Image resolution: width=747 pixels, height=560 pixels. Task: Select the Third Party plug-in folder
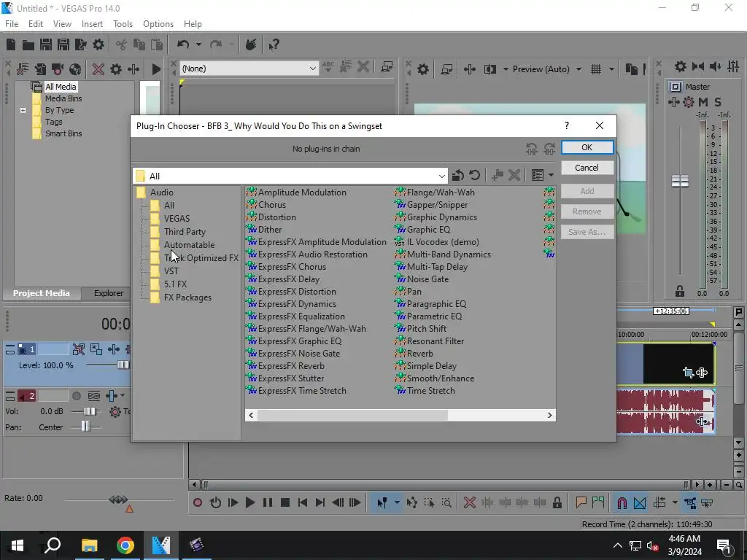coord(185,232)
